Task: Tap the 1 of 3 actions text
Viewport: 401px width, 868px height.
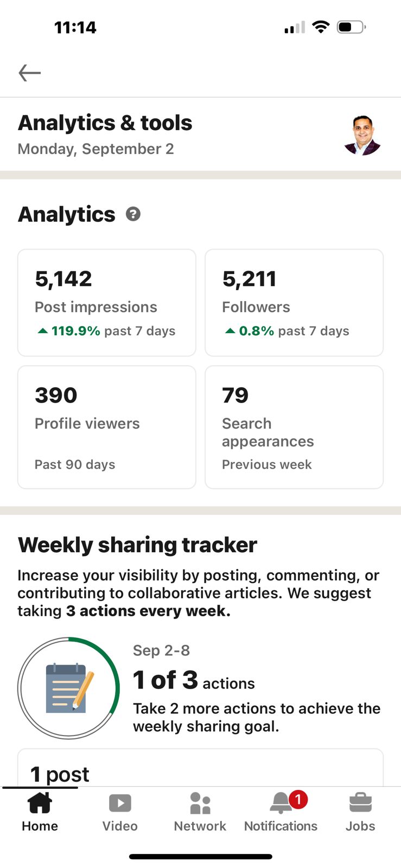Action: (194, 681)
